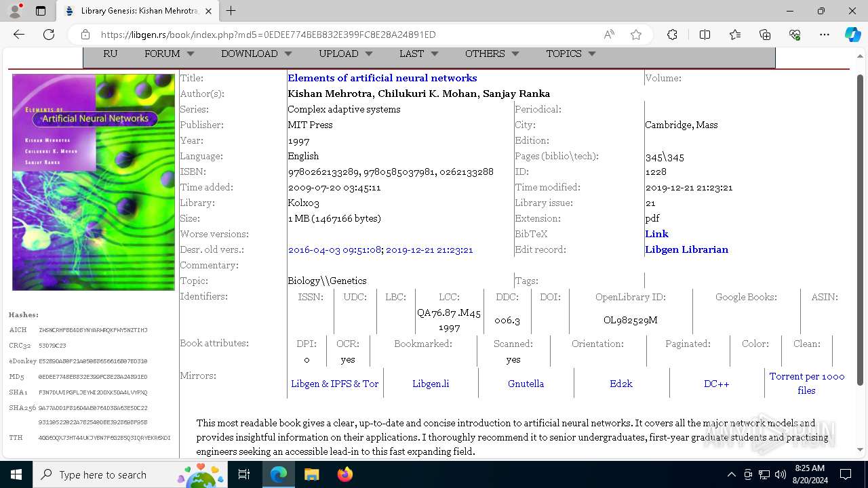Open Favorites list icon
Viewport: 868px width, 488px height.
[x=735, y=35]
